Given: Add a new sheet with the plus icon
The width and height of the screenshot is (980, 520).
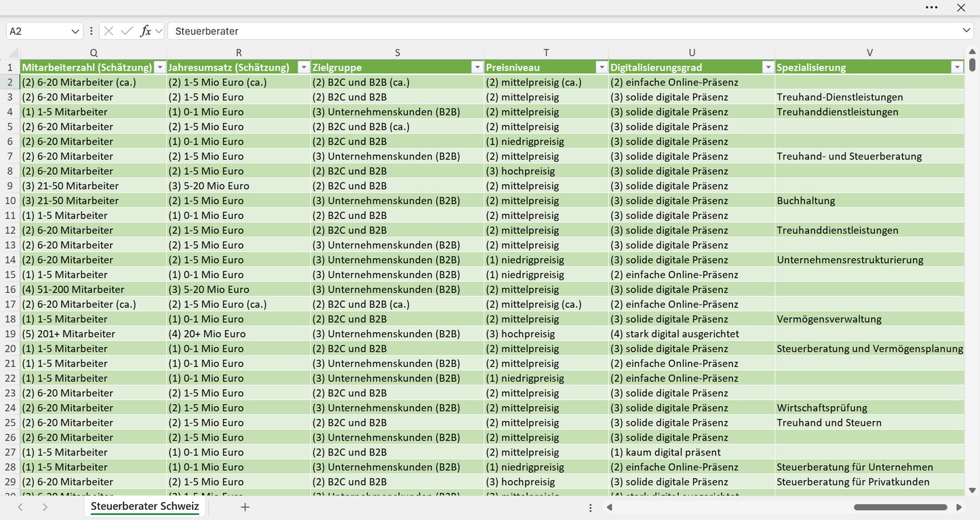Looking at the screenshot, I should point(245,507).
